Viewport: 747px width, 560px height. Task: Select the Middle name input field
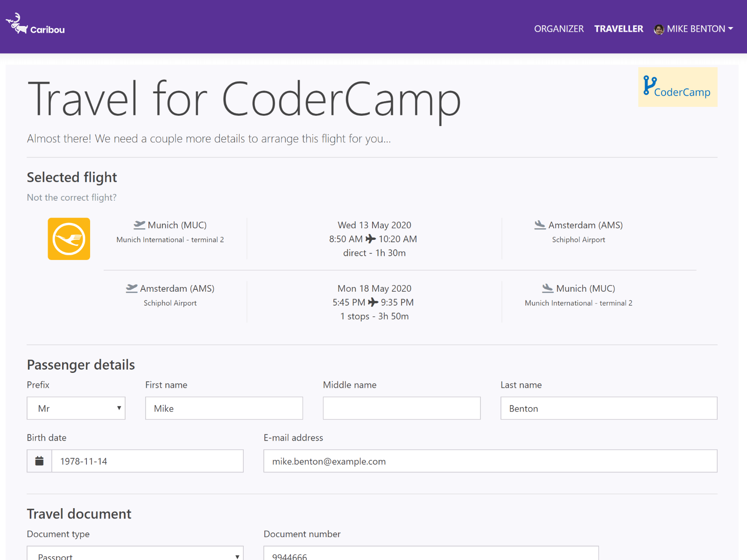[x=402, y=408]
